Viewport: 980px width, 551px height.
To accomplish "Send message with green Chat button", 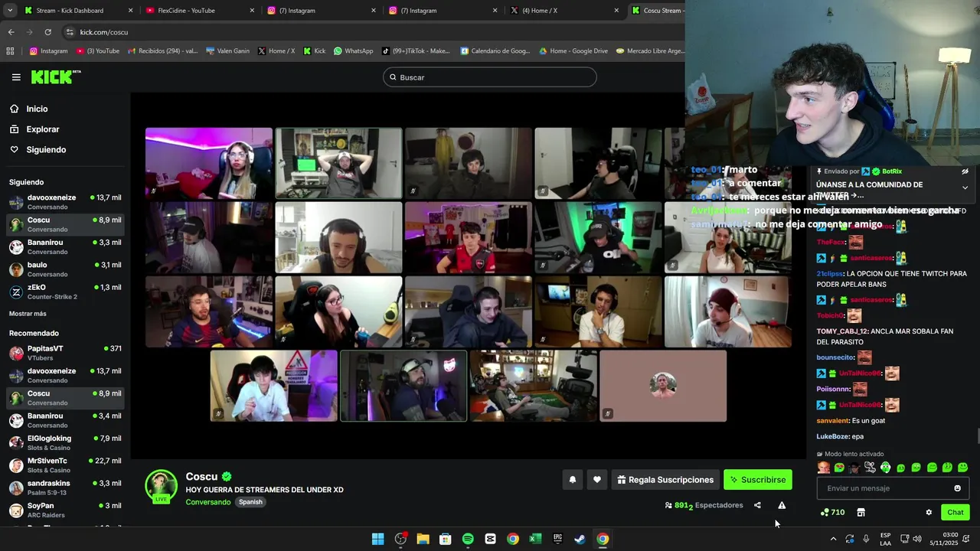I will 955,512.
